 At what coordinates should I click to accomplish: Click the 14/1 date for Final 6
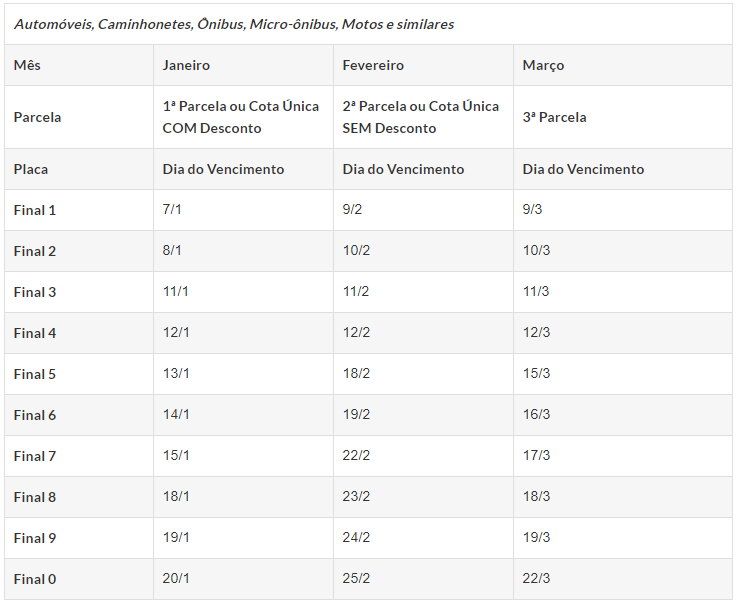point(176,415)
